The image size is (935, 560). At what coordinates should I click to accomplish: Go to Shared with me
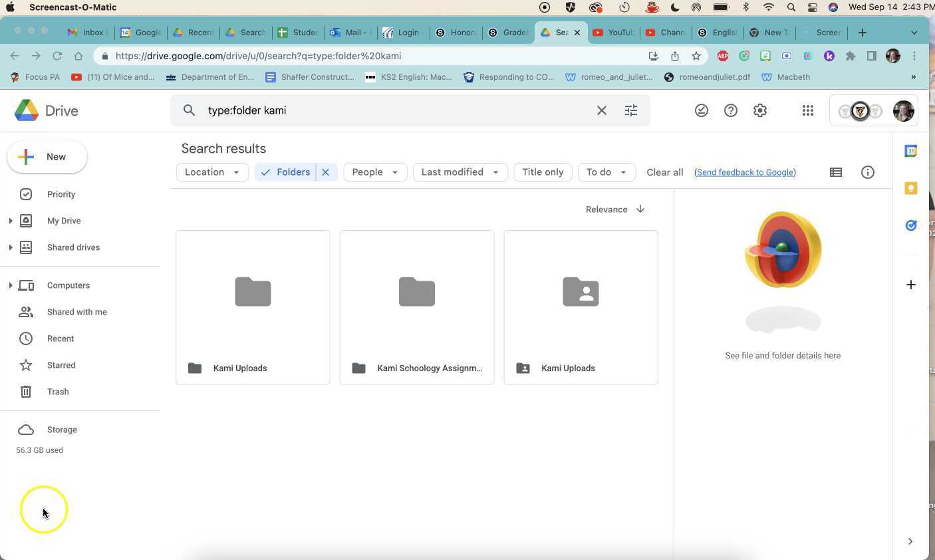tap(76, 312)
